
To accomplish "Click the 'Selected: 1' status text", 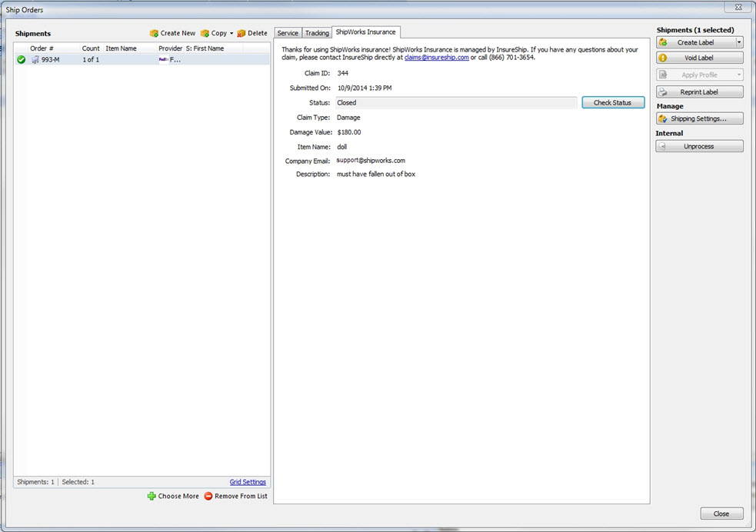I will 78,482.
